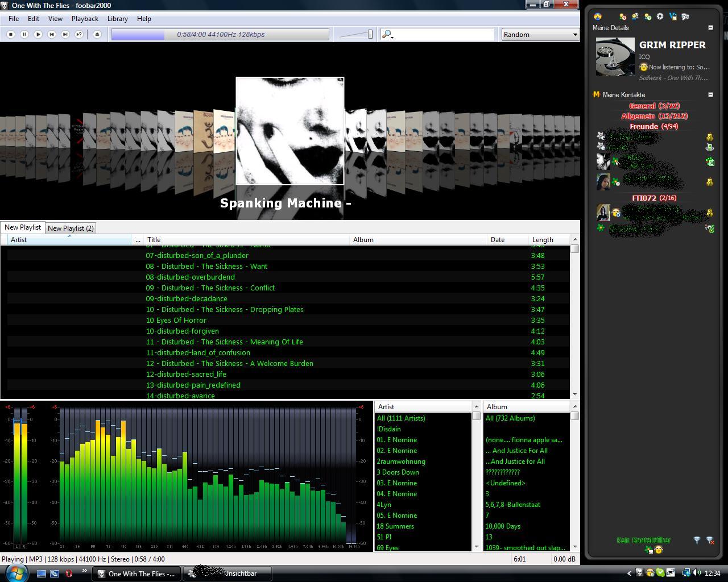Viewport: 728px width, 582px height.
Task: Open the Library menu
Action: [118, 19]
